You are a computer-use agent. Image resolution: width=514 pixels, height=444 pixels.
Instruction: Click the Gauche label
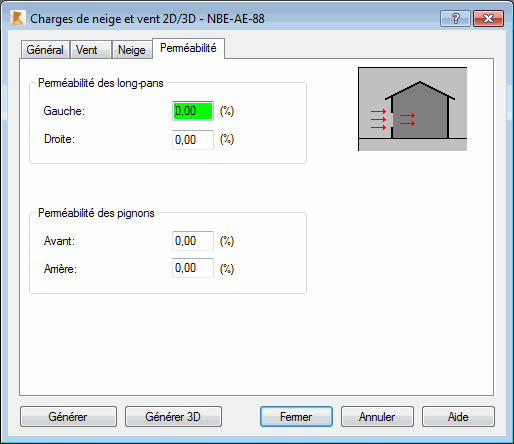click(x=64, y=111)
